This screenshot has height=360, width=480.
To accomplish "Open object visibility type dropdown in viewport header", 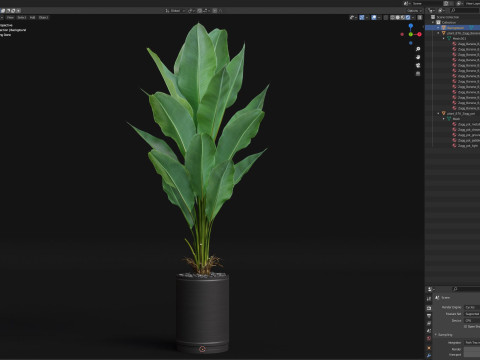I will pos(353,17).
